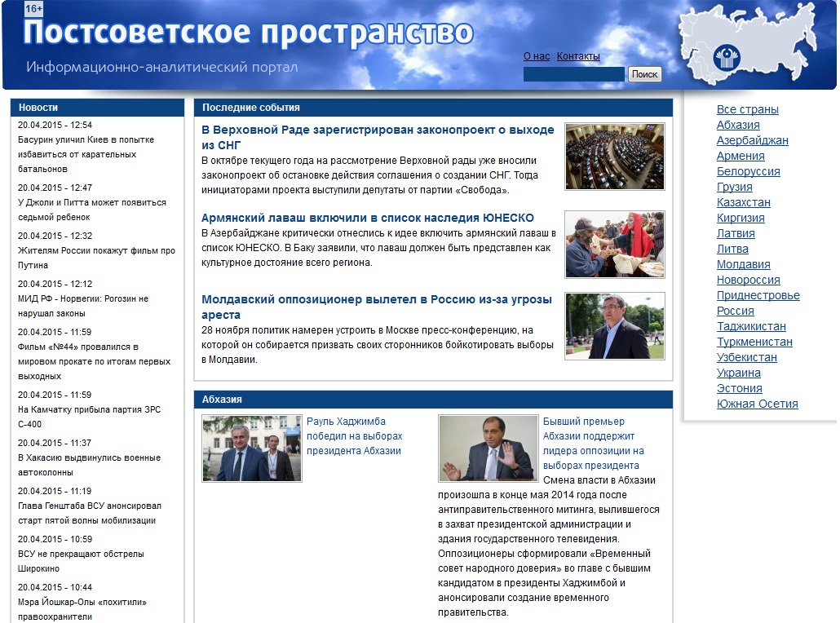The image size is (840, 623).
Task: Click the Рауль Хаджимба photo thumbnail
Action: click(x=252, y=448)
